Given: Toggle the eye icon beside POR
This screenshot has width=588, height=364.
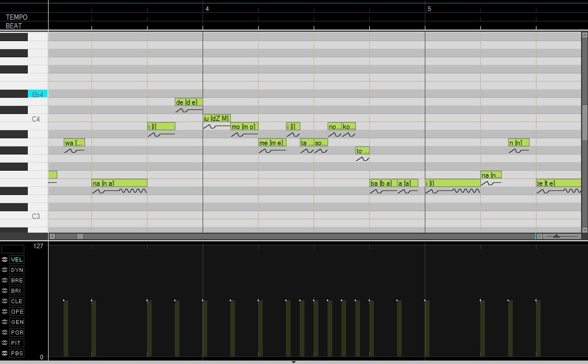Looking at the screenshot, I should coord(5,333).
